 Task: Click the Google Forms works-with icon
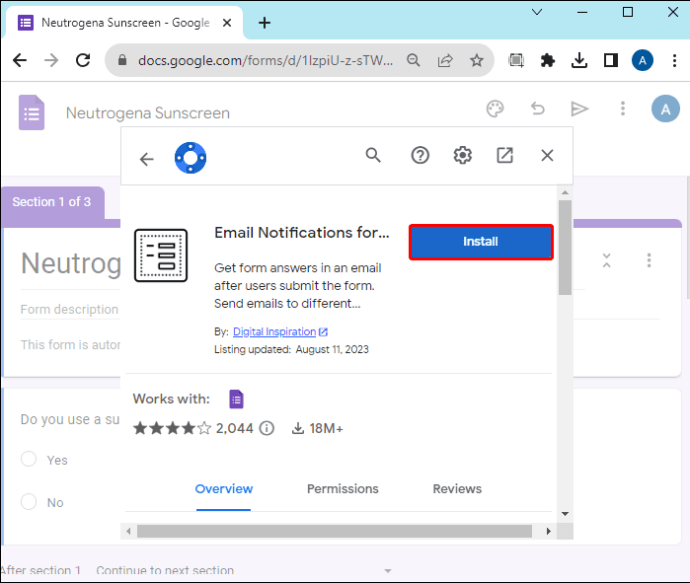point(236,399)
